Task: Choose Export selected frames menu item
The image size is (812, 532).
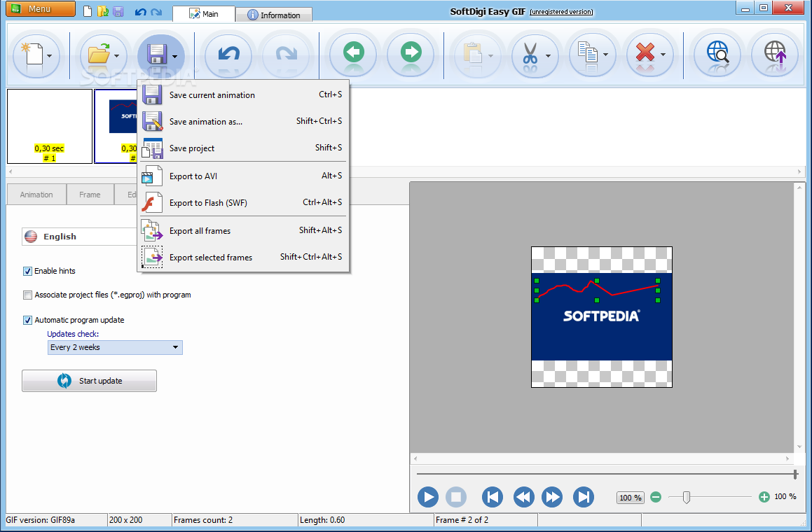Action: click(x=243, y=258)
